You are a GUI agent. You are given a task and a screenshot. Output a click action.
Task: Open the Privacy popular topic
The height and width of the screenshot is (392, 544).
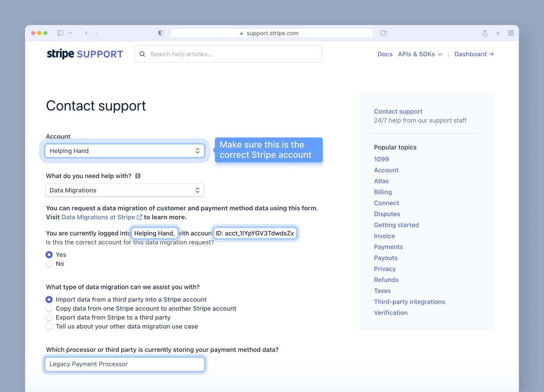coord(385,269)
